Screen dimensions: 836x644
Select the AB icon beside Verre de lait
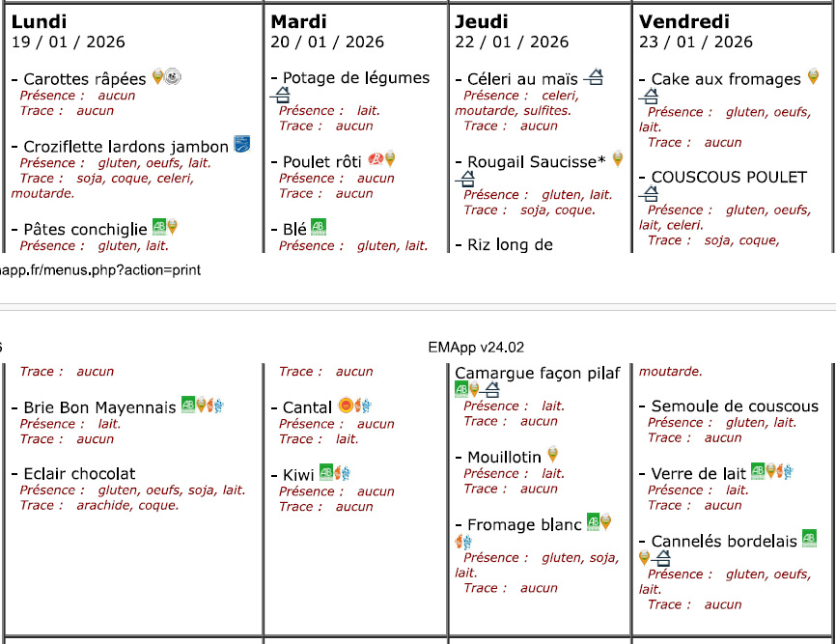pyautogui.click(x=758, y=471)
